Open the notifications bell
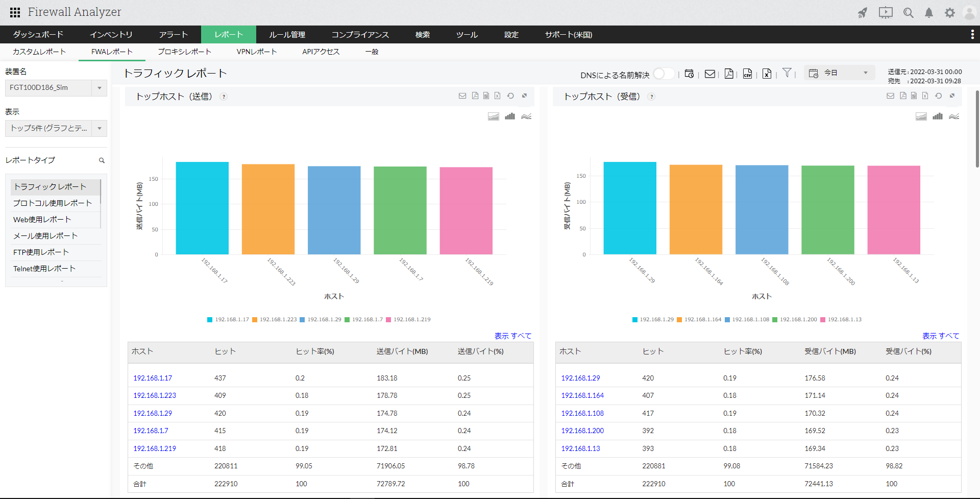The height and width of the screenshot is (499, 980). pyautogui.click(x=929, y=13)
